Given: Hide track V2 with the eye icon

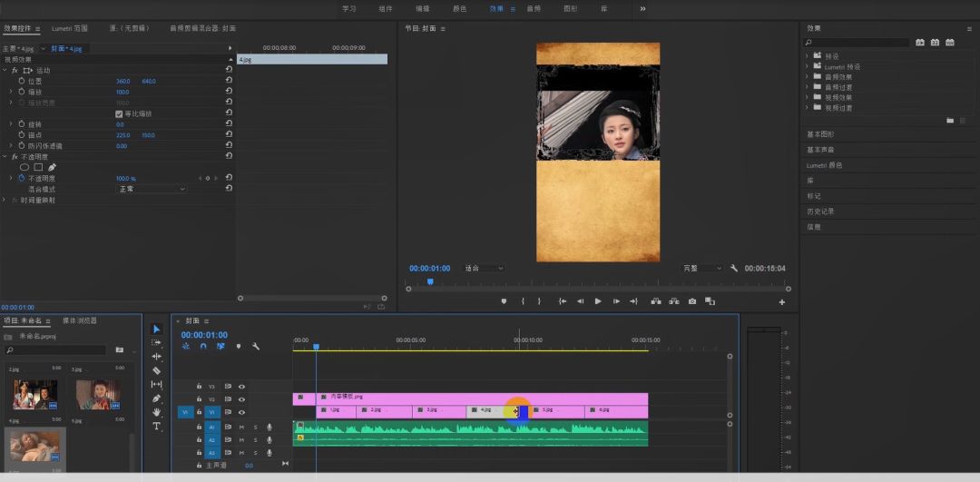Looking at the screenshot, I should [x=241, y=399].
